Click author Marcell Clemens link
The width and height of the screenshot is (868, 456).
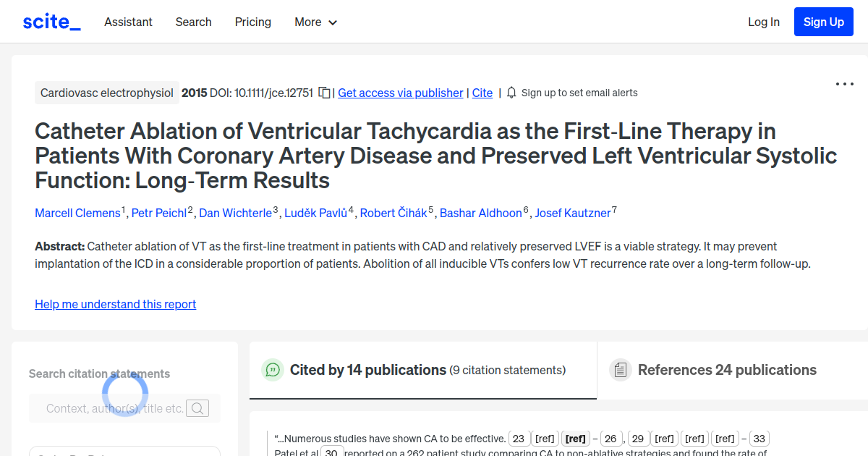pyautogui.click(x=77, y=213)
